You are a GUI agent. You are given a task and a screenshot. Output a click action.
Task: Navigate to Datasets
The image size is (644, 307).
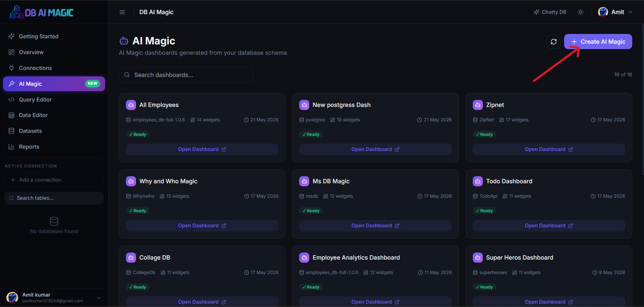click(54, 131)
